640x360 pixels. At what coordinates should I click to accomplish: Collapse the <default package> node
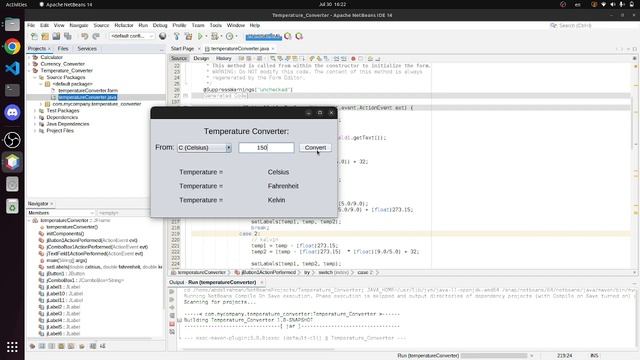point(41,84)
